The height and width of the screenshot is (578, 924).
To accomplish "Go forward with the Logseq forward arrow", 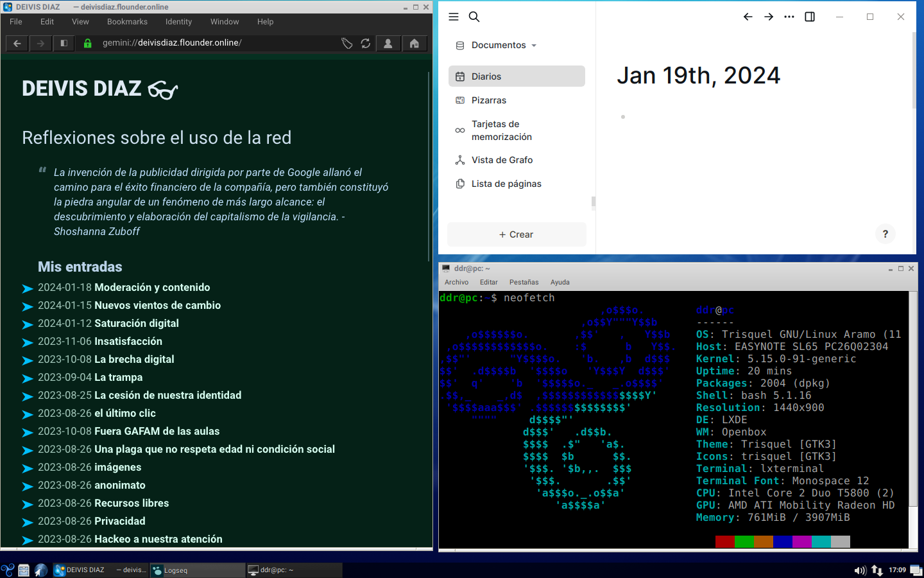I will tap(769, 17).
